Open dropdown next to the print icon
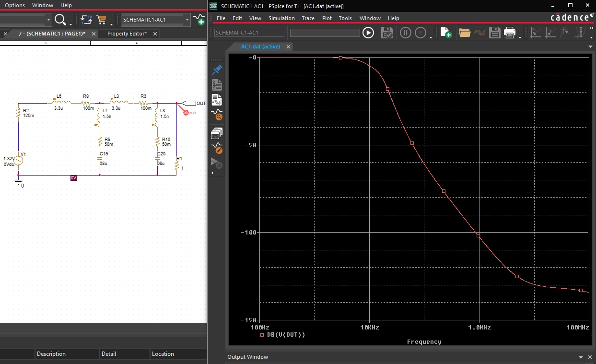The image size is (596, 364). pos(520,36)
